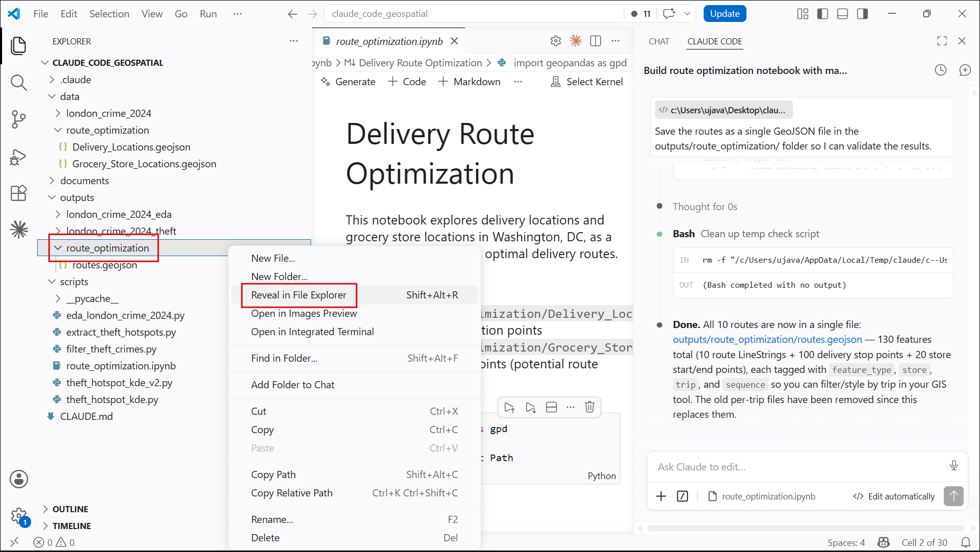Click the Claude spark icon in editor toolbar
980x552 pixels.
coord(576,41)
